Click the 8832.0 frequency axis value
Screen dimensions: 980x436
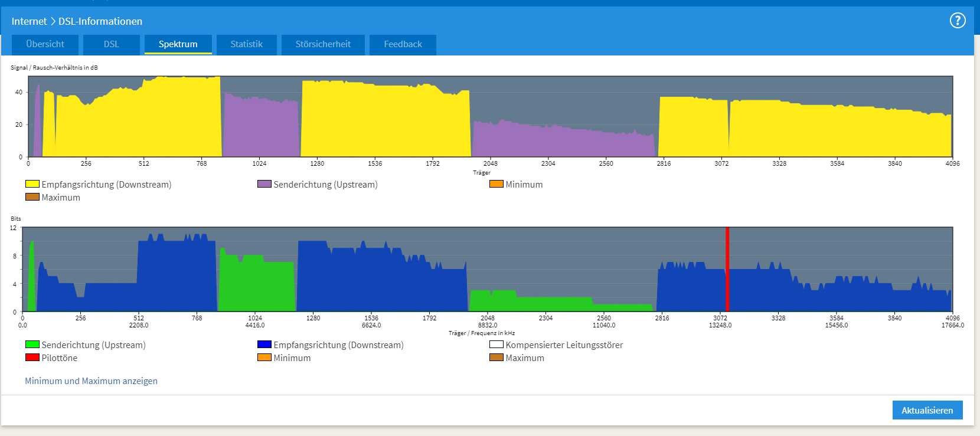point(488,325)
